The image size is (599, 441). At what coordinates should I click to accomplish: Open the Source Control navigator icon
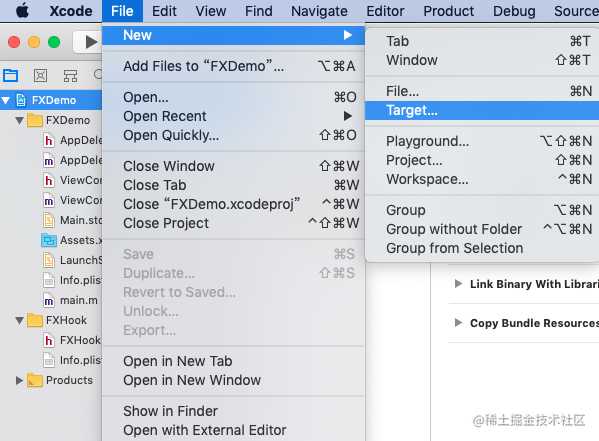40,75
